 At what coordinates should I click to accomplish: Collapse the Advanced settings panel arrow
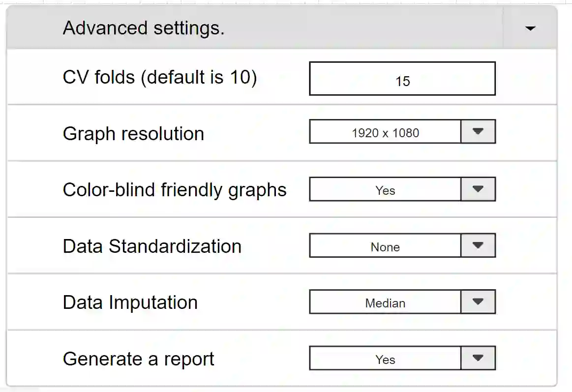[530, 29]
